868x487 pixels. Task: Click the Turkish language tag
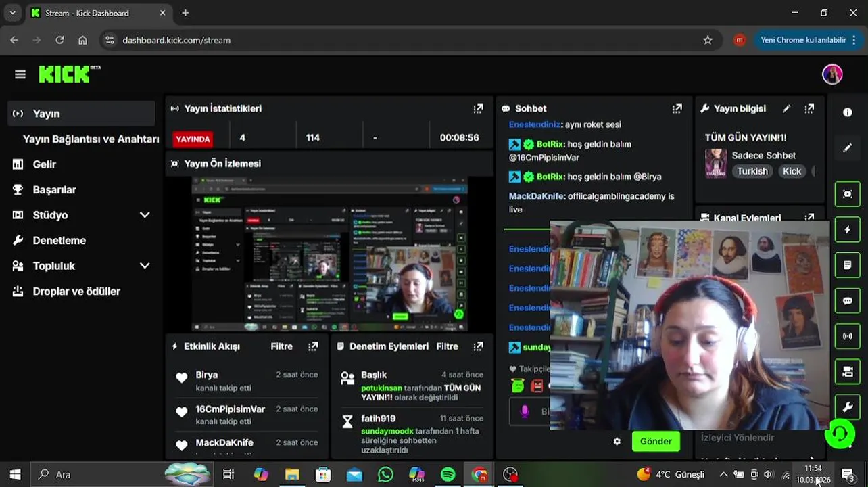point(752,171)
